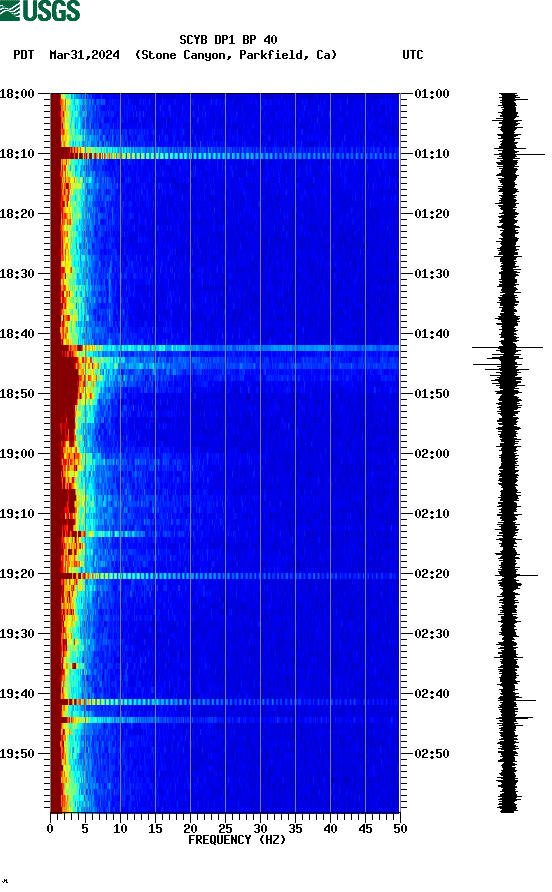Click the '02:30' UTC time label

(432, 634)
